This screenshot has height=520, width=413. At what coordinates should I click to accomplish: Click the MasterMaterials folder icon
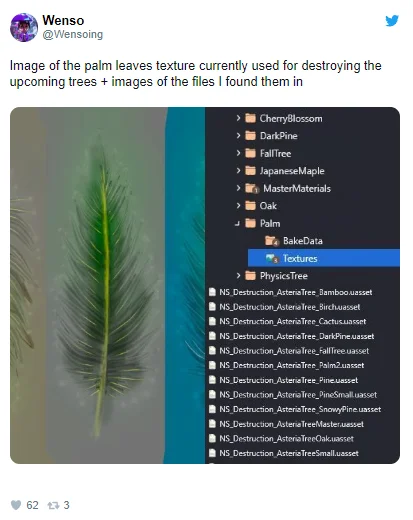point(251,188)
